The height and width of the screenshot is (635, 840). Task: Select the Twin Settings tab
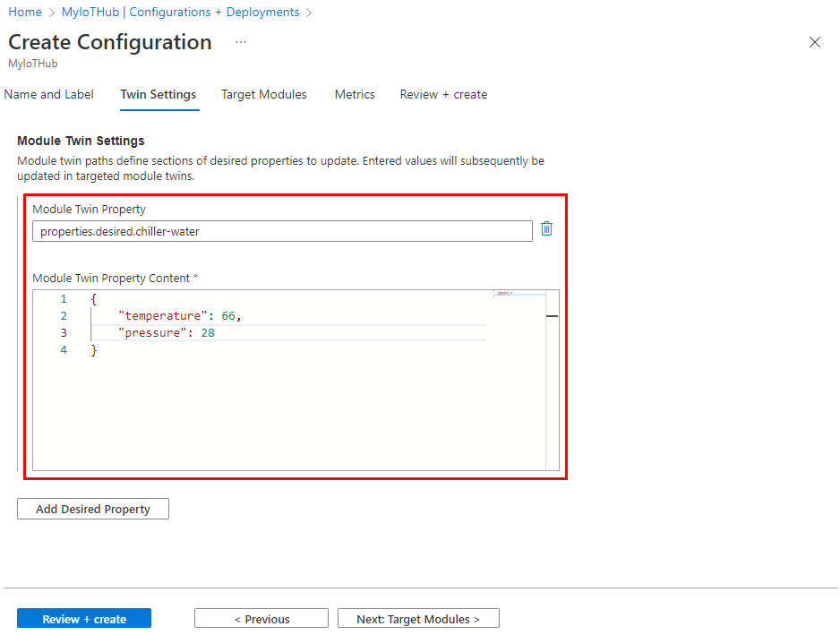[159, 94]
